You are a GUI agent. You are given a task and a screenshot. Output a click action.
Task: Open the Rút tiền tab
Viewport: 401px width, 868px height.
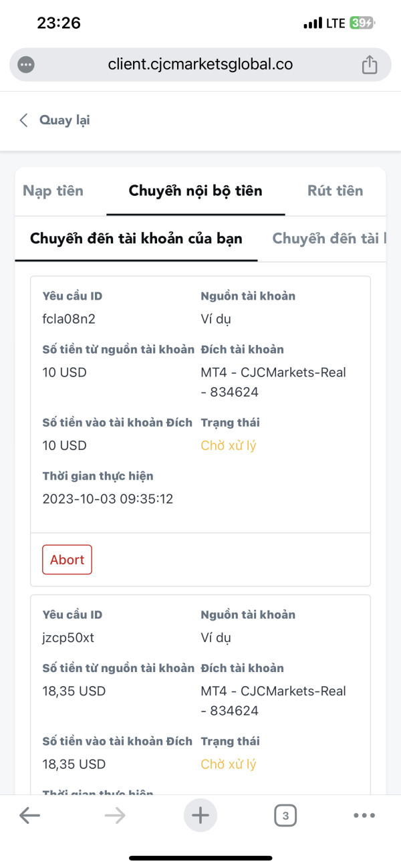point(335,191)
